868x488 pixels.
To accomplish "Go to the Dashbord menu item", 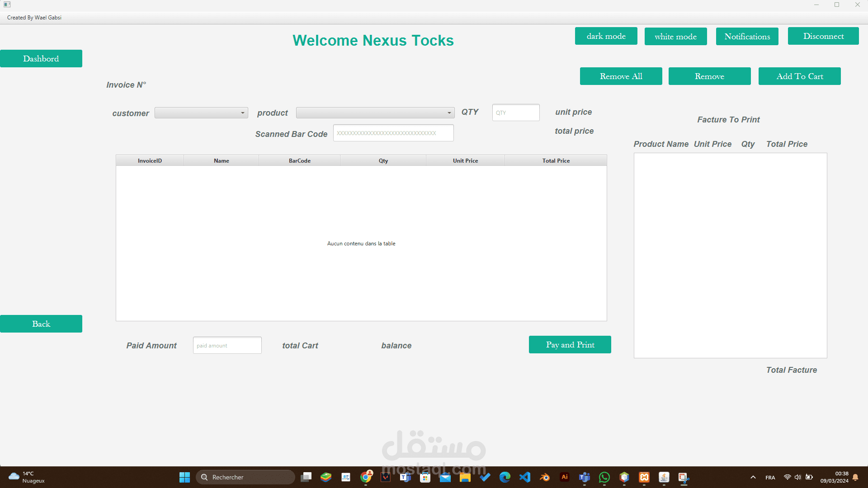I will pos(41,59).
